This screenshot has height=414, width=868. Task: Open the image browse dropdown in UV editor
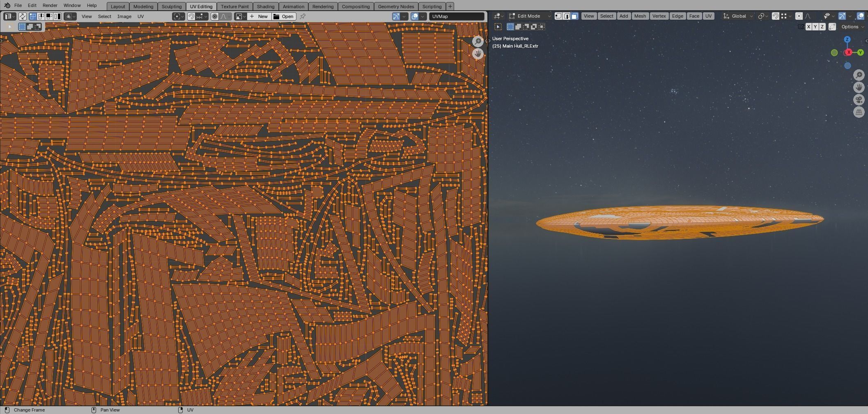click(x=241, y=16)
